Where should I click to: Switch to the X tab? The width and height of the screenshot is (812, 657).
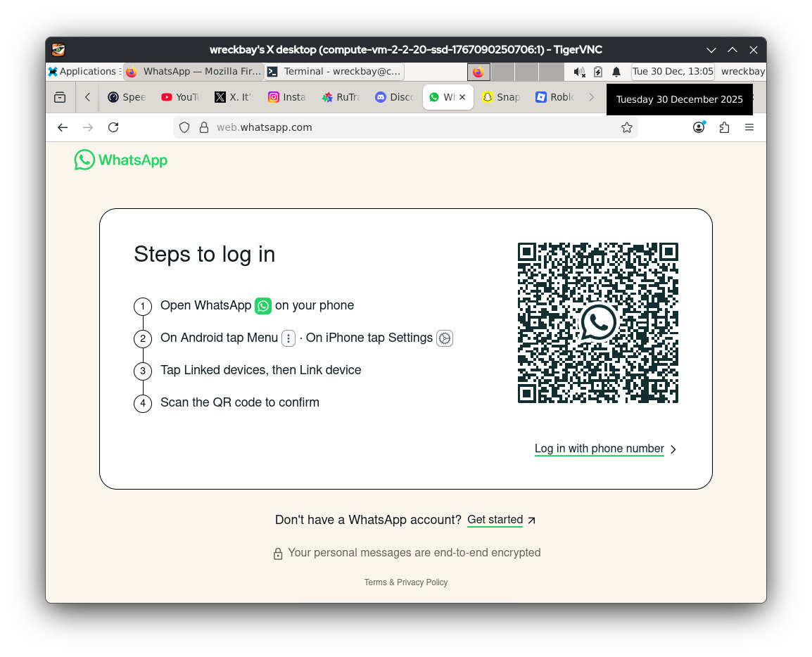234,97
